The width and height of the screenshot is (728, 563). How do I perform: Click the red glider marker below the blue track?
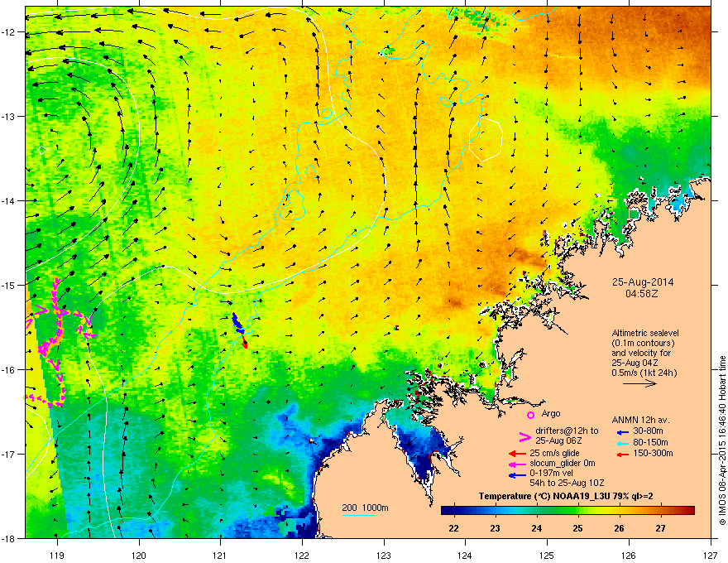tap(245, 344)
